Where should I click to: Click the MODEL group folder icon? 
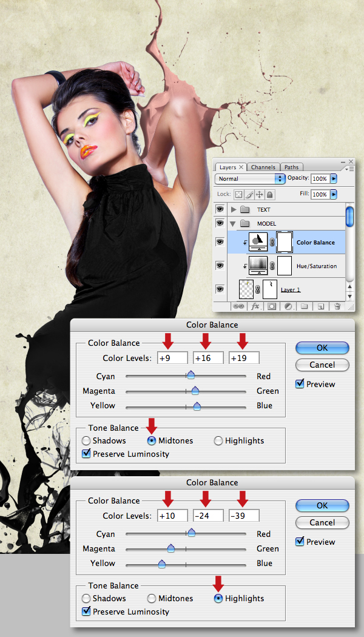[x=245, y=223]
